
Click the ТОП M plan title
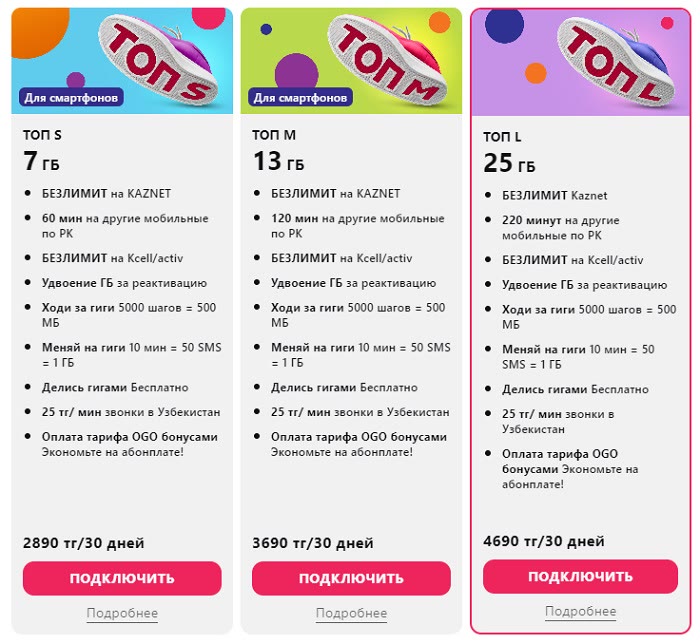pos(274,135)
